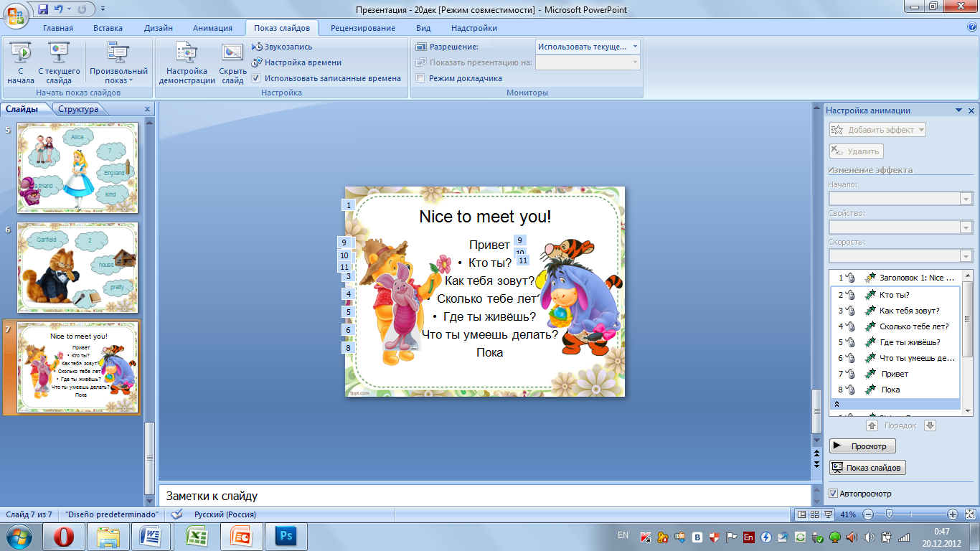Select animation item Где ты живёшь?
The width and height of the screenshot is (980, 551).
(895, 342)
